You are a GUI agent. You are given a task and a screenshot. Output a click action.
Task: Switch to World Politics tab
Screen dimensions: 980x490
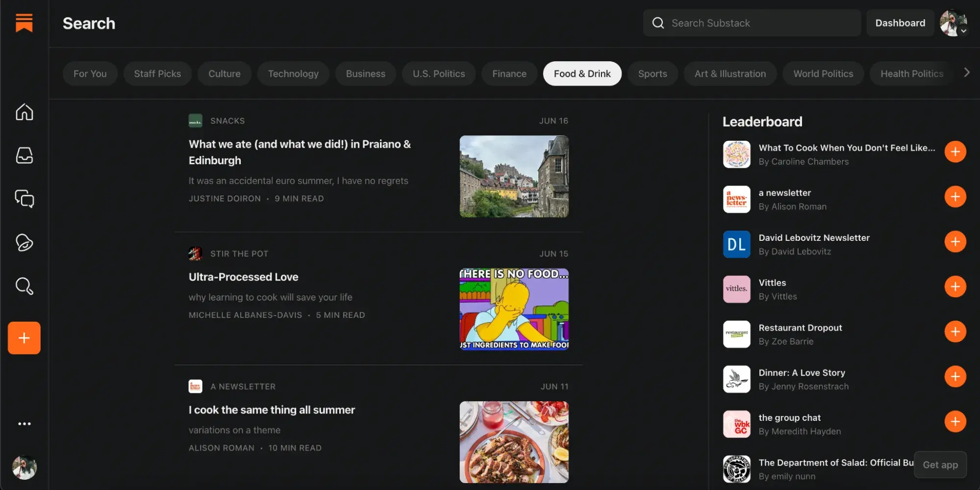coord(823,74)
